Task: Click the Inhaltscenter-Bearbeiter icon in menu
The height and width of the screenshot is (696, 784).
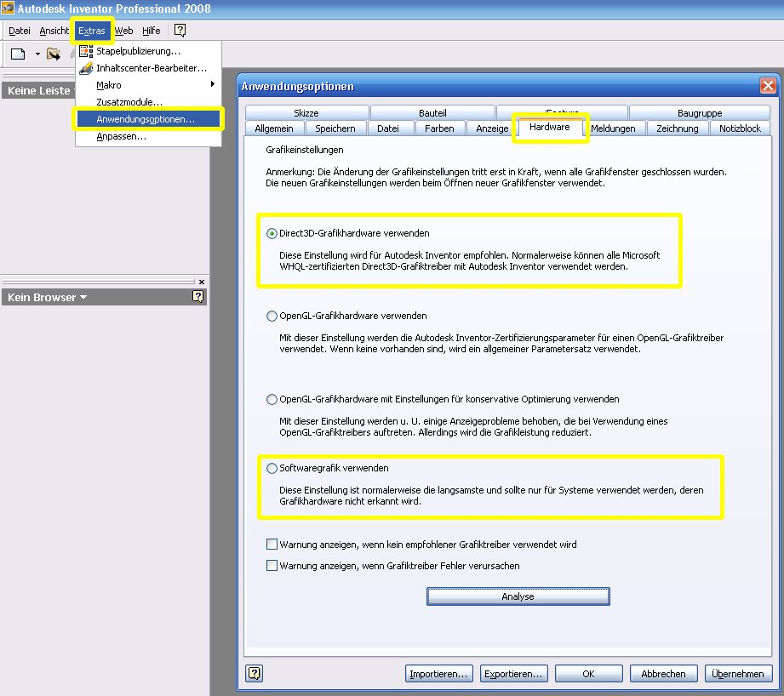Action: pyautogui.click(x=86, y=68)
